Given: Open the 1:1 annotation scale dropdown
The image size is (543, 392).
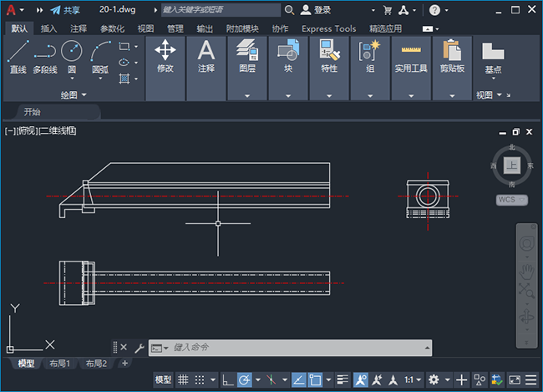Looking at the screenshot, I should [410, 379].
